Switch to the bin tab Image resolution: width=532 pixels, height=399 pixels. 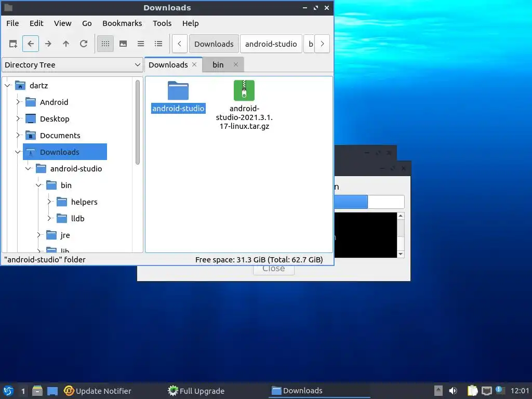pyautogui.click(x=218, y=65)
